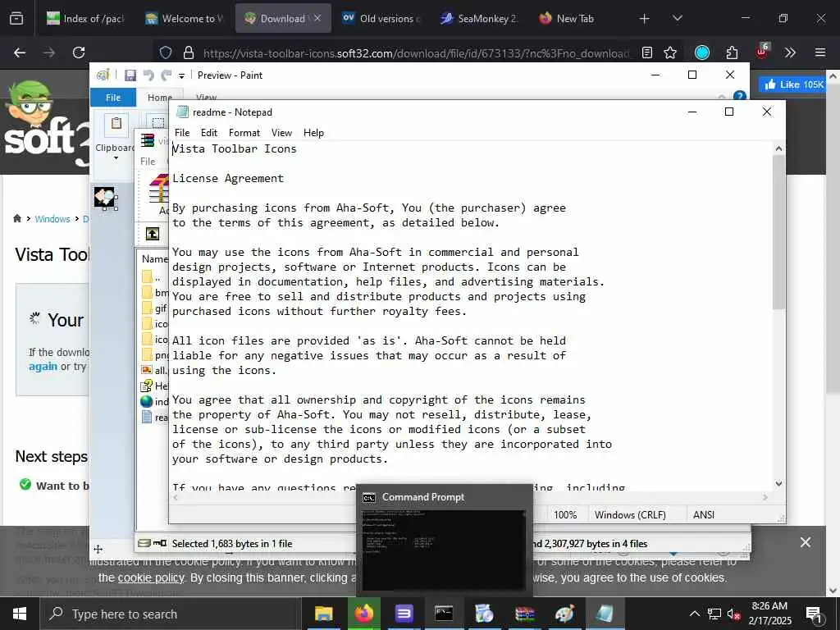This screenshot has height=630, width=840.
Task: Click Notepad's vertical scrollbar thumb
Action: point(779,232)
